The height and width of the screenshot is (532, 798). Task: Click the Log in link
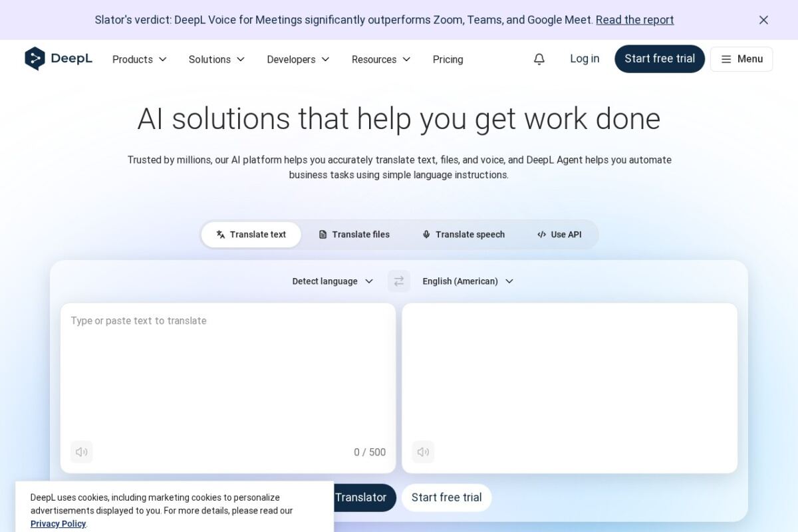(x=585, y=59)
